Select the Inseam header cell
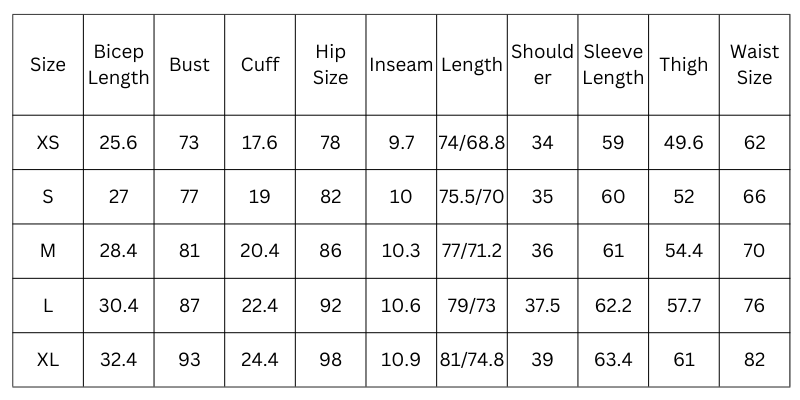The image size is (800, 400). [x=400, y=65]
